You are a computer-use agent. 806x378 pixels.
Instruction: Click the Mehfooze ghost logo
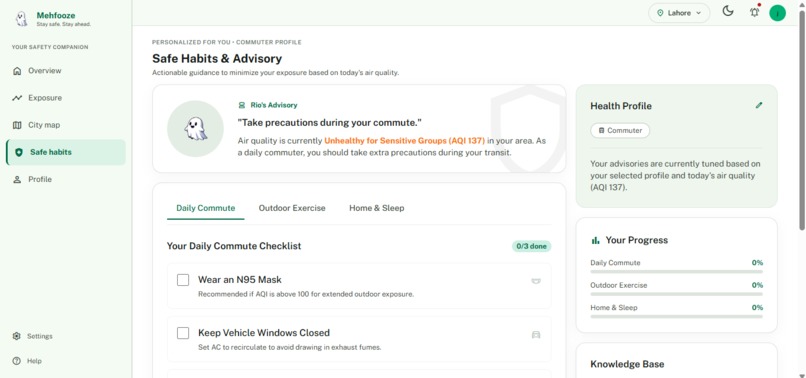[x=22, y=19]
